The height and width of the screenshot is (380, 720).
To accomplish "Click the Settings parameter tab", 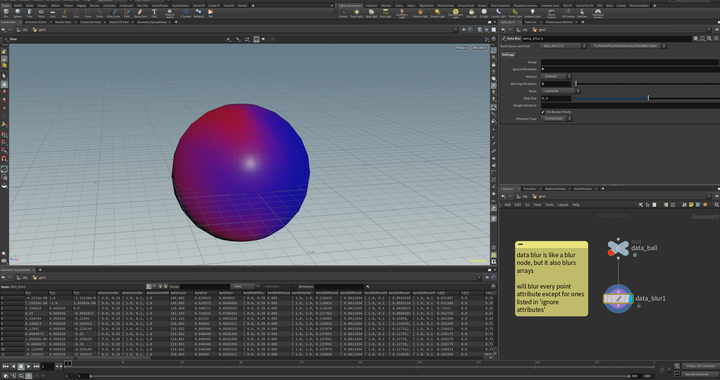I will [x=508, y=55].
